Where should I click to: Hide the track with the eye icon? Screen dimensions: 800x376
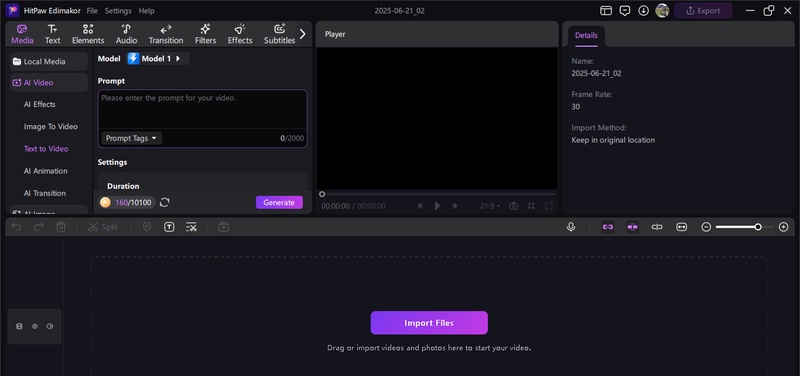(x=35, y=327)
